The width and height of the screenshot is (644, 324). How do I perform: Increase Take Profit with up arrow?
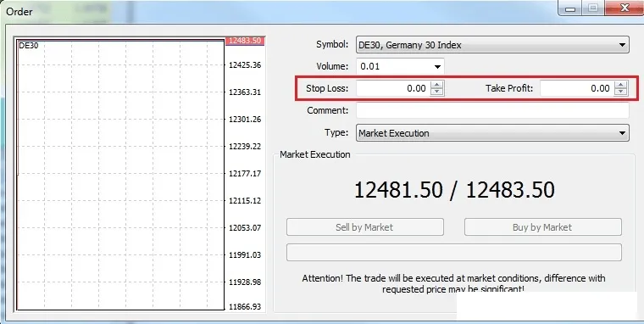pyautogui.click(x=621, y=85)
